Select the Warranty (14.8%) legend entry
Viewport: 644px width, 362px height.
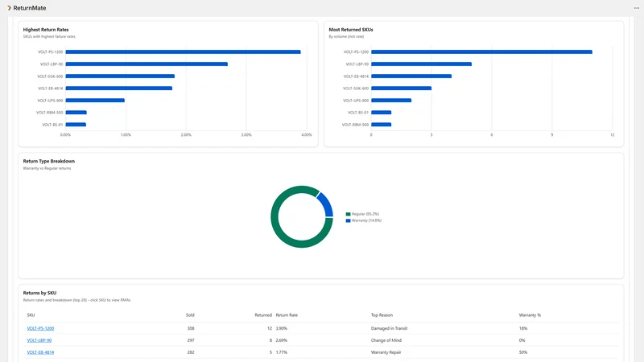[x=364, y=220]
